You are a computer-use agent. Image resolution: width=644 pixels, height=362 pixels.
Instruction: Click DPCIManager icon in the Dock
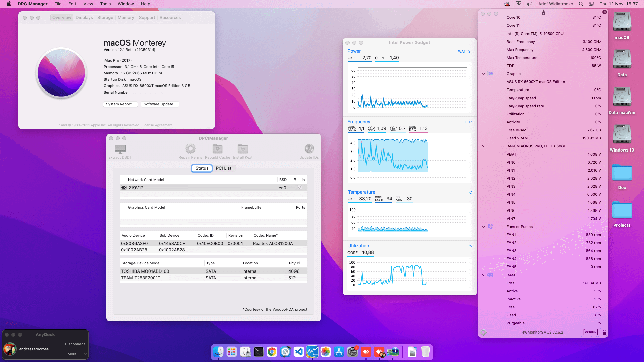point(393,352)
